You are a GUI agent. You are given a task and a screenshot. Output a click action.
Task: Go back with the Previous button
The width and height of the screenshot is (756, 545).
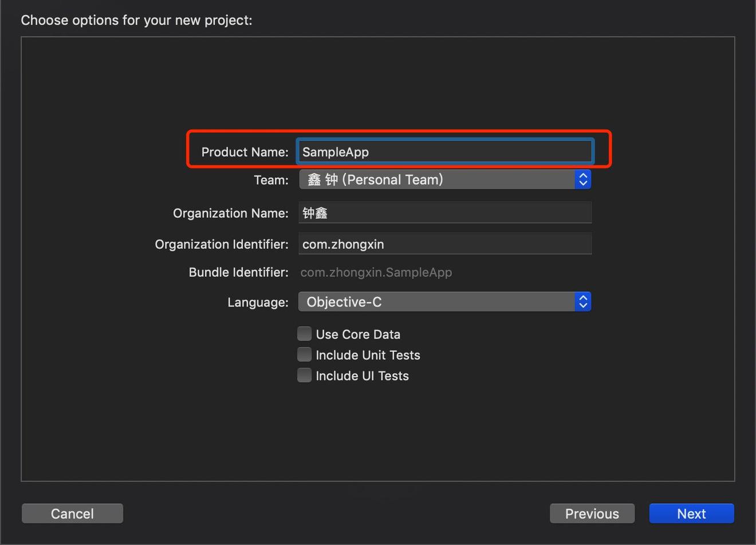[x=592, y=513]
